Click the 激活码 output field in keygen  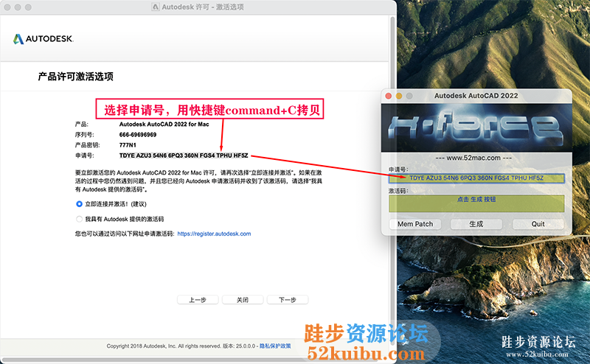tap(476, 203)
